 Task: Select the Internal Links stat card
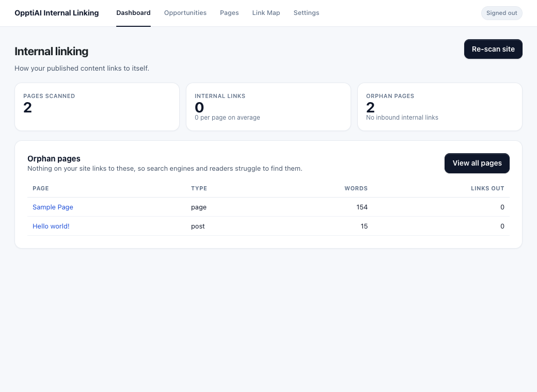[268, 107]
